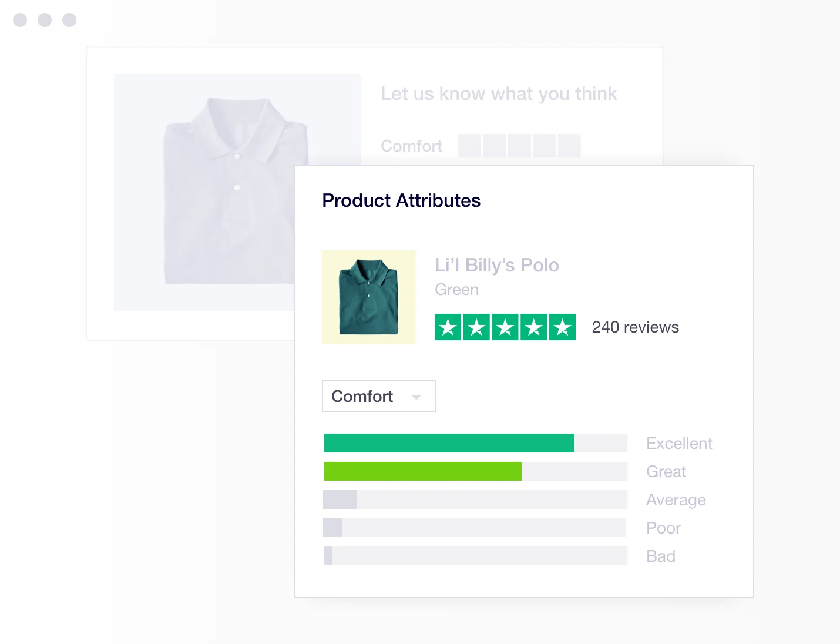840x644 pixels.
Task: Click the first Comfort rating square in background card
Action: [x=469, y=145]
